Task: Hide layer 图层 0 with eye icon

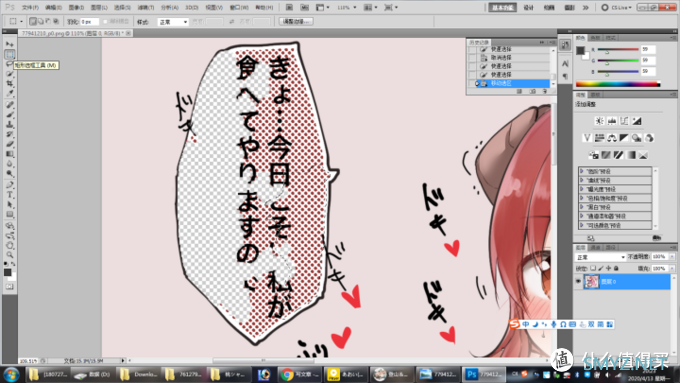Action: (x=578, y=282)
